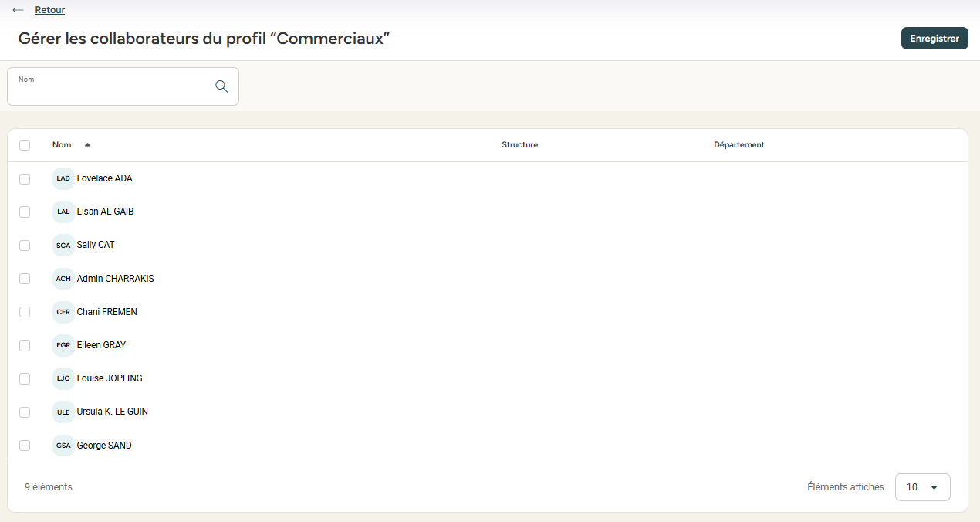Click the GSA avatar badge

pyautogui.click(x=63, y=446)
